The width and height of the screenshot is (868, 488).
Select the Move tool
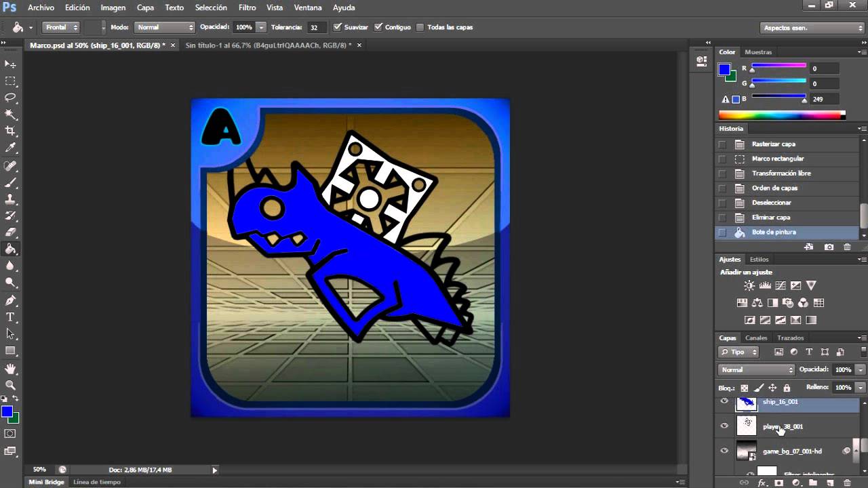[x=10, y=64]
